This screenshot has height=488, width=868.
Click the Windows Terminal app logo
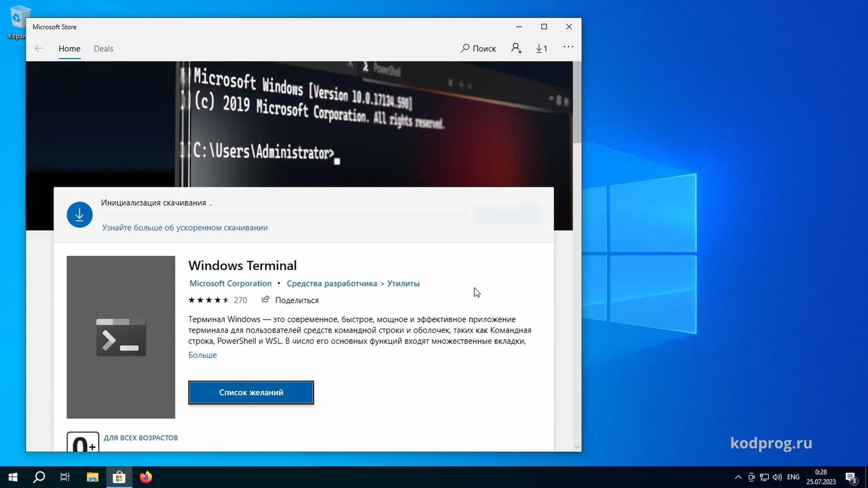121,337
